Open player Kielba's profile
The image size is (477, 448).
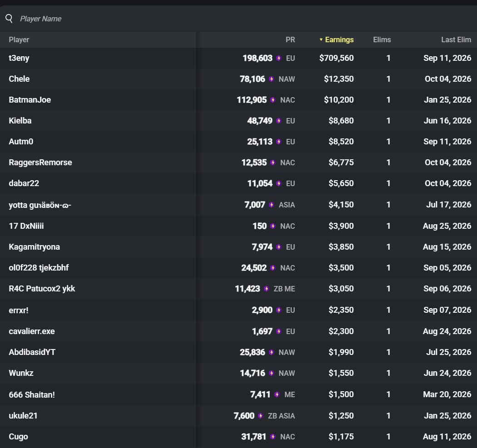[x=20, y=121]
